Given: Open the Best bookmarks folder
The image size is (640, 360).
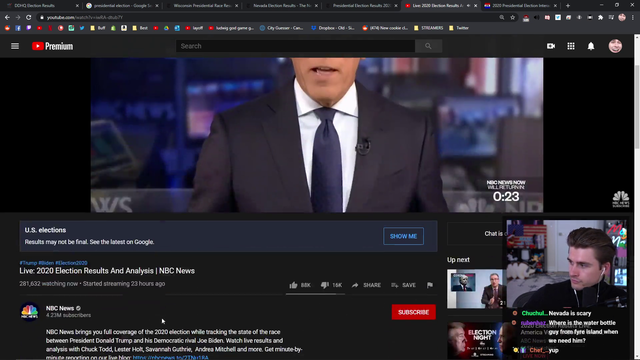Looking at the screenshot, I should 140,28.
